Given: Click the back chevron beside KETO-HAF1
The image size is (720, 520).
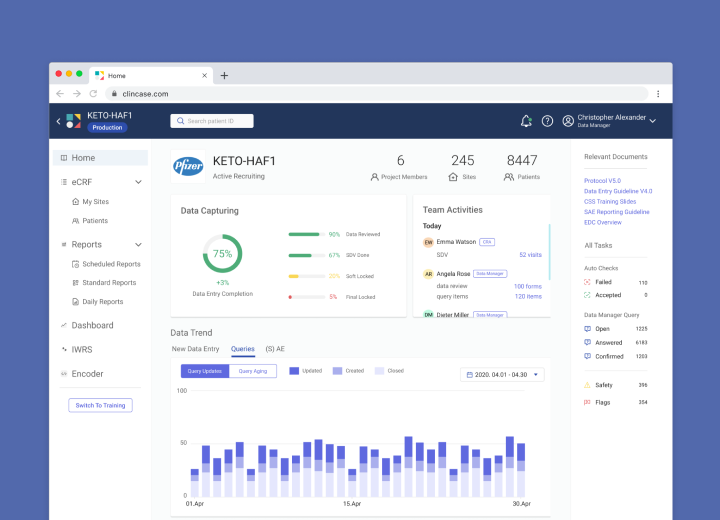Looking at the screenshot, I should click(x=58, y=121).
